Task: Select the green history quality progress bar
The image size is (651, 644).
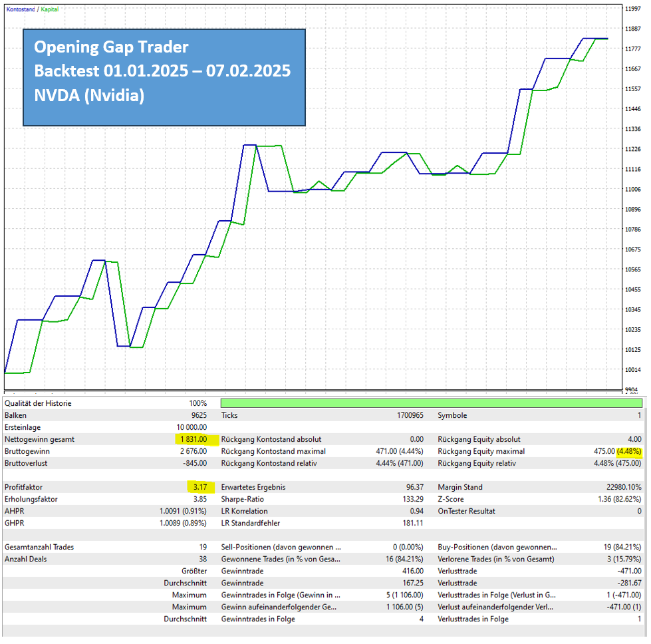Action: 432,403
